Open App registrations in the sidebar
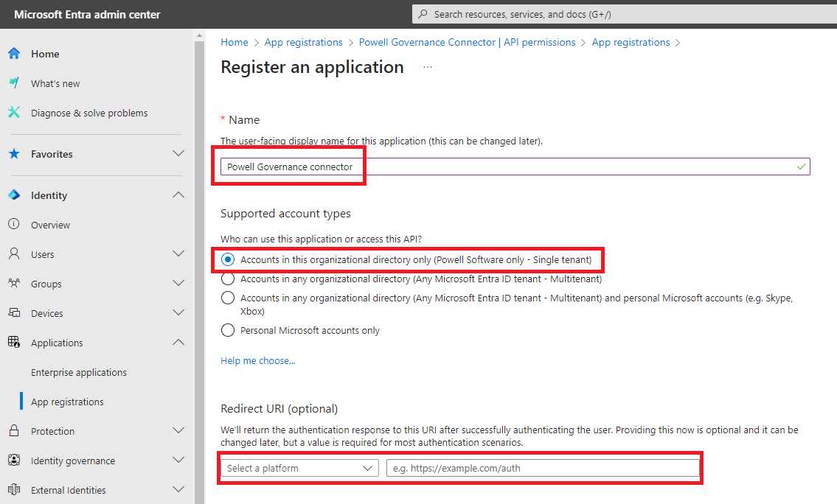Screen dimensions: 837x504 67,402
